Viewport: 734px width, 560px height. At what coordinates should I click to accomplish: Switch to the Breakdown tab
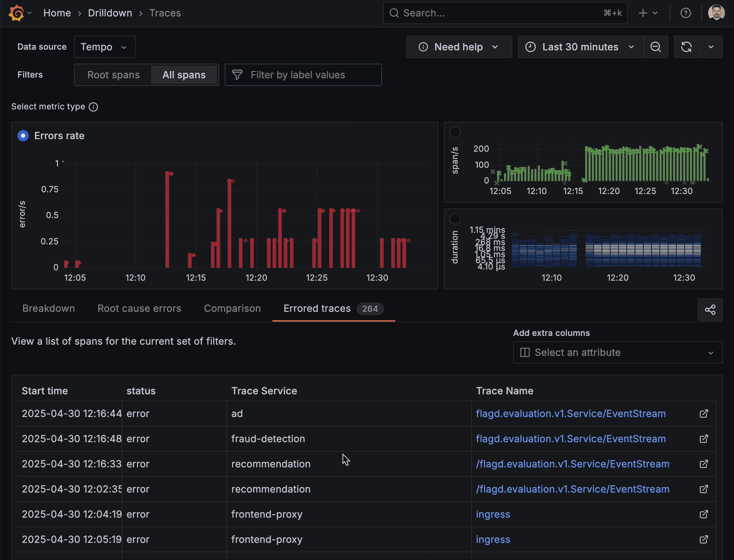[x=49, y=309]
